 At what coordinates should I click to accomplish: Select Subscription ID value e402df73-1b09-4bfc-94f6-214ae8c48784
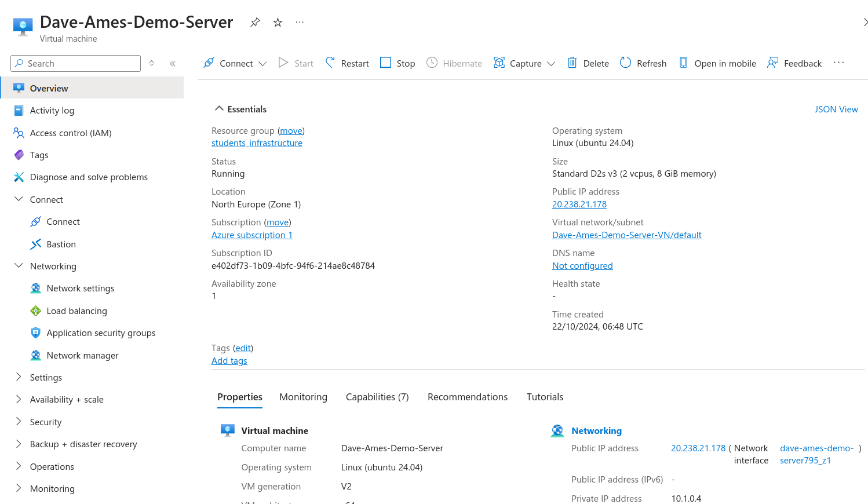[293, 266]
